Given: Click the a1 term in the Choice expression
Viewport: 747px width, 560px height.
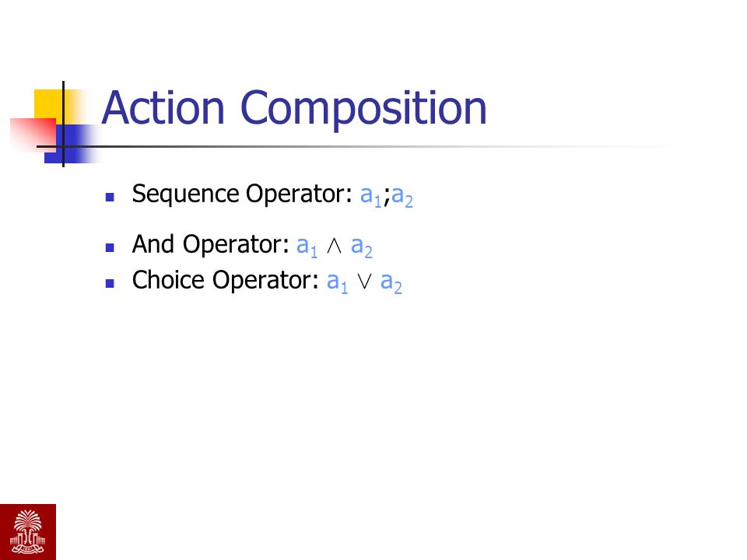Looking at the screenshot, I should [337, 282].
